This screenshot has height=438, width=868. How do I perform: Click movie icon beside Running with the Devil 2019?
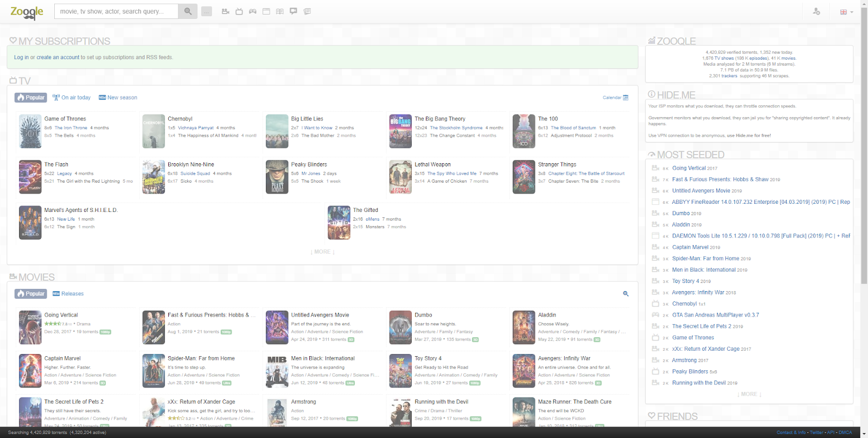tap(655, 383)
